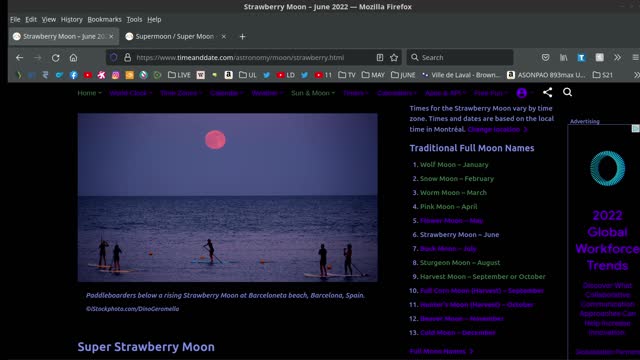The height and width of the screenshot is (360, 640).
Task: Open a new tab with plus icon
Action: click(x=242, y=36)
